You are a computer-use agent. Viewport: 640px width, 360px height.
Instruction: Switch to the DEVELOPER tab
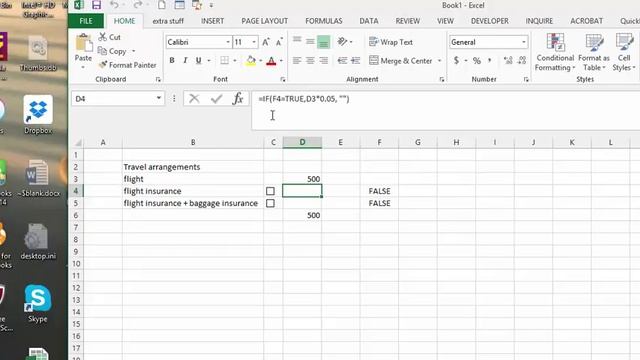coord(490,21)
